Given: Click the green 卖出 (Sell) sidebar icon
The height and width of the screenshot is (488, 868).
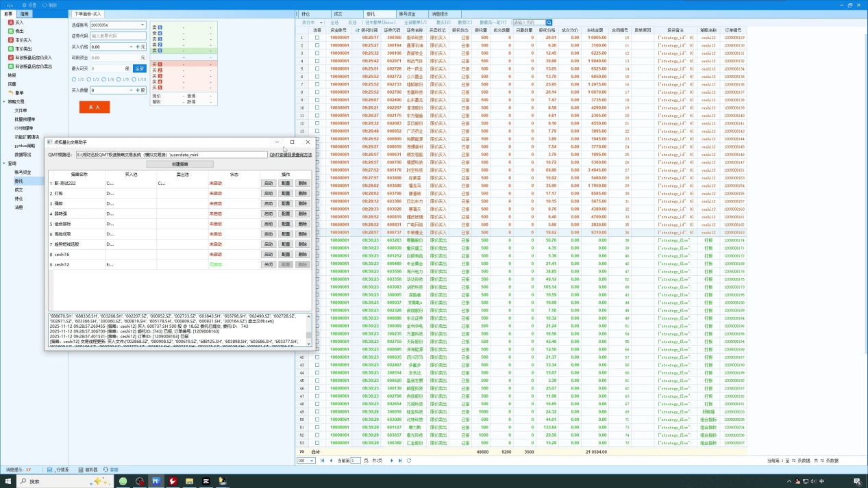Looking at the screenshot, I should tap(11, 31).
